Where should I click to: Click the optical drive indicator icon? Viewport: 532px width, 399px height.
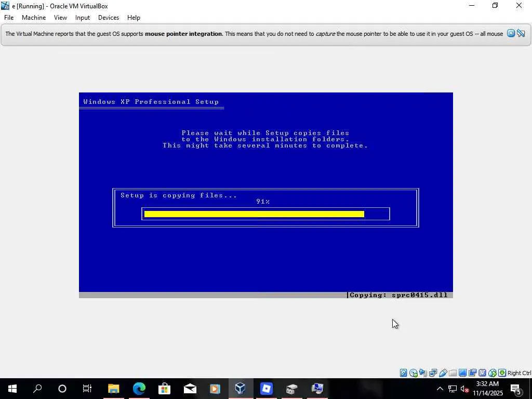click(413, 373)
